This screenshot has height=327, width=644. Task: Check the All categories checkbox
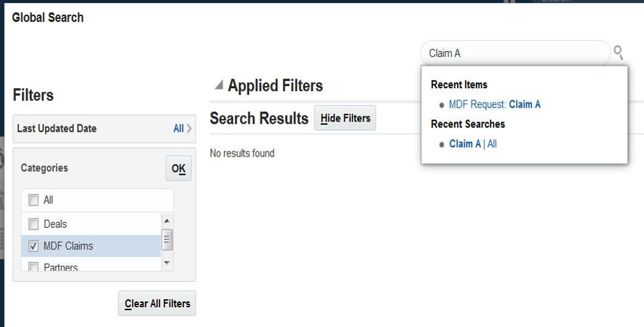click(33, 200)
